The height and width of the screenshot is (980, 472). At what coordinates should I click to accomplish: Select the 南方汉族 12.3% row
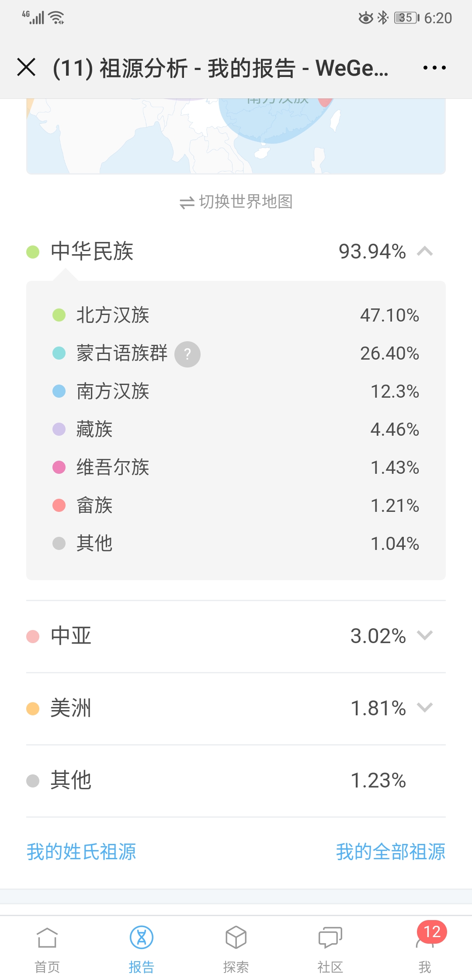tap(236, 392)
